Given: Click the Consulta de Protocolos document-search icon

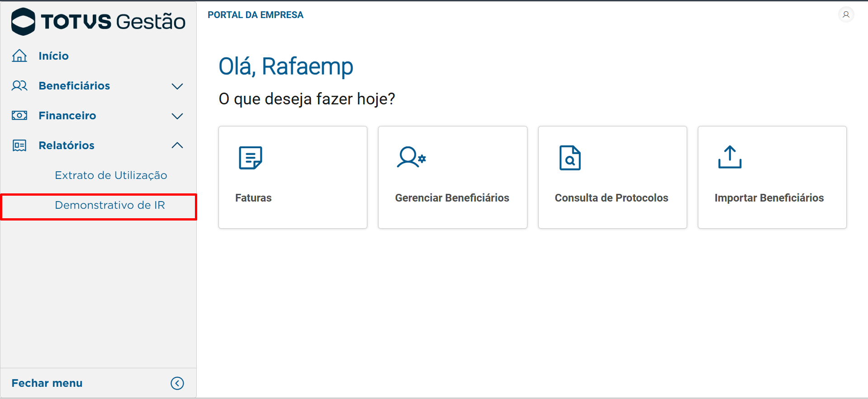Looking at the screenshot, I should [570, 158].
